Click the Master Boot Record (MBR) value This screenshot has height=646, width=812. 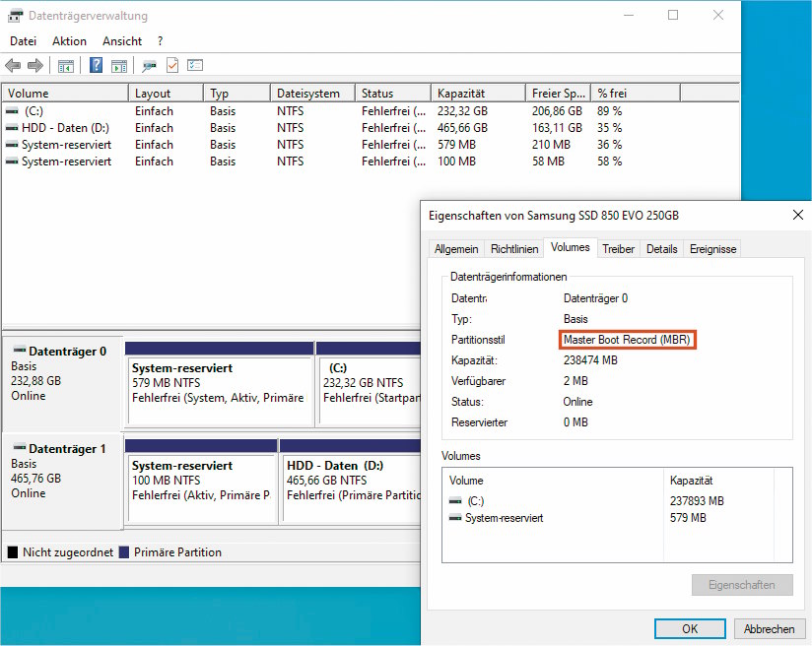(627, 340)
